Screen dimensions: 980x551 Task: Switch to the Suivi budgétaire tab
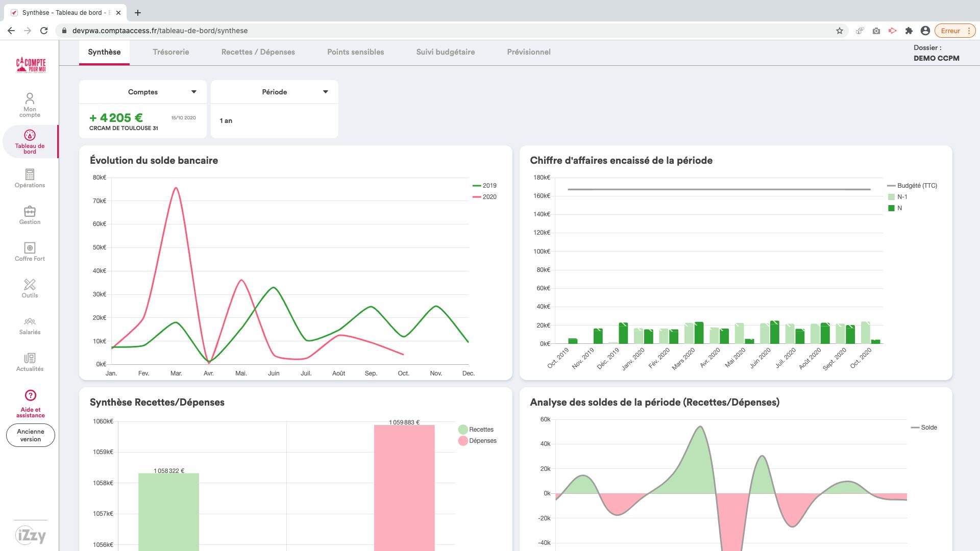pos(445,52)
